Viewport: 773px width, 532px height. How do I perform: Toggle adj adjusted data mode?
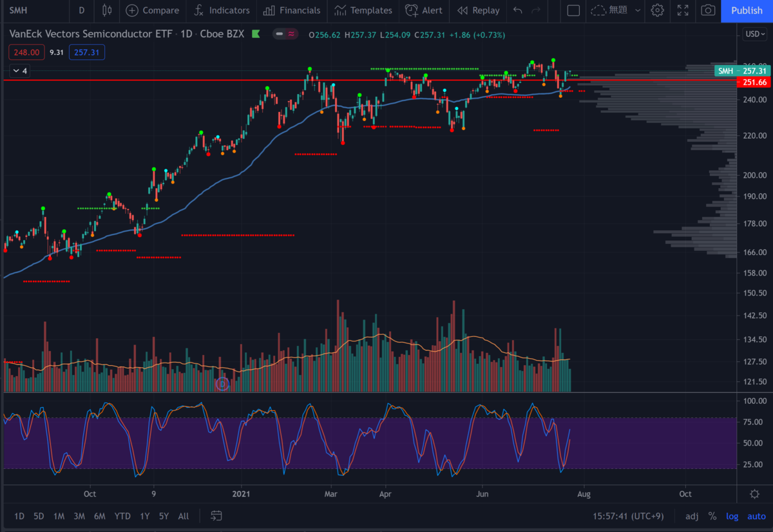[x=691, y=516]
